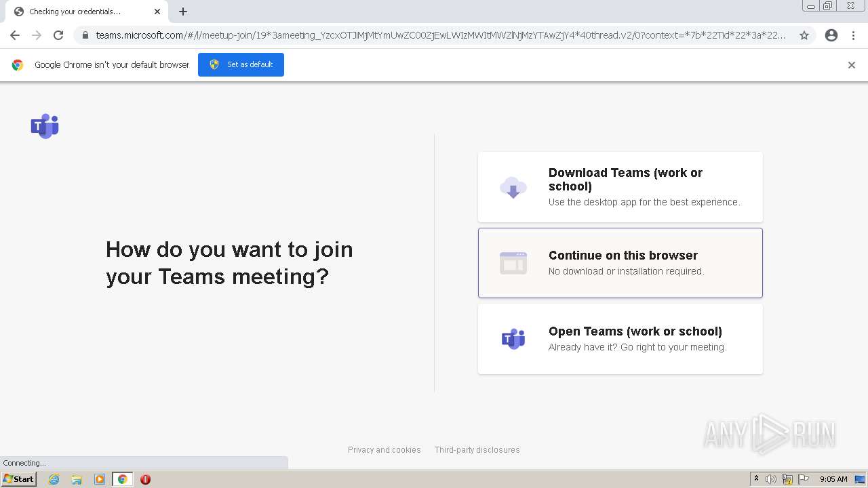
Task: Open the Chrome three-dot menu
Action: [853, 35]
